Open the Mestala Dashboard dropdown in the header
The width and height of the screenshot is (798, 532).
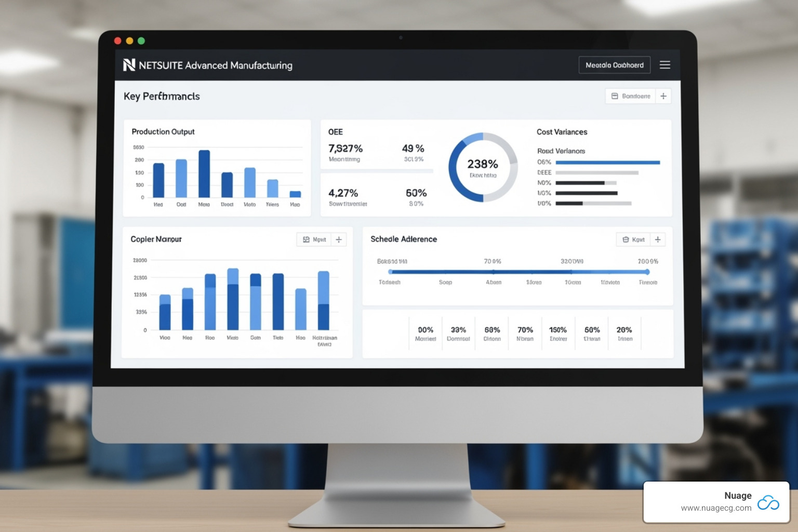(x=615, y=64)
